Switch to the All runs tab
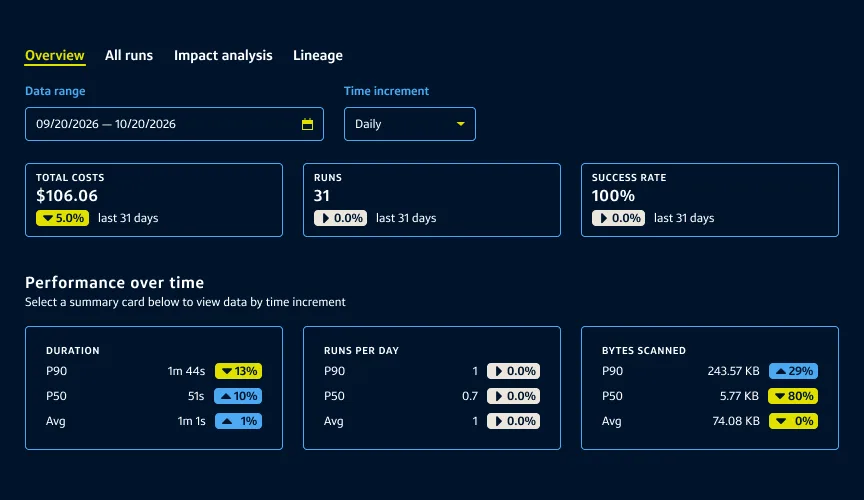The width and height of the screenshot is (864, 500). coord(129,56)
